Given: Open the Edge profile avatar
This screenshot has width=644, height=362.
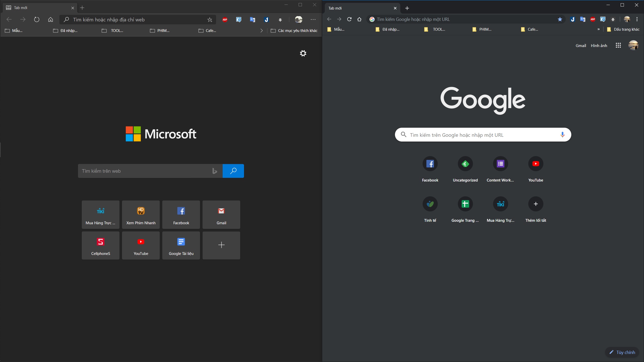Looking at the screenshot, I should (x=299, y=19).
